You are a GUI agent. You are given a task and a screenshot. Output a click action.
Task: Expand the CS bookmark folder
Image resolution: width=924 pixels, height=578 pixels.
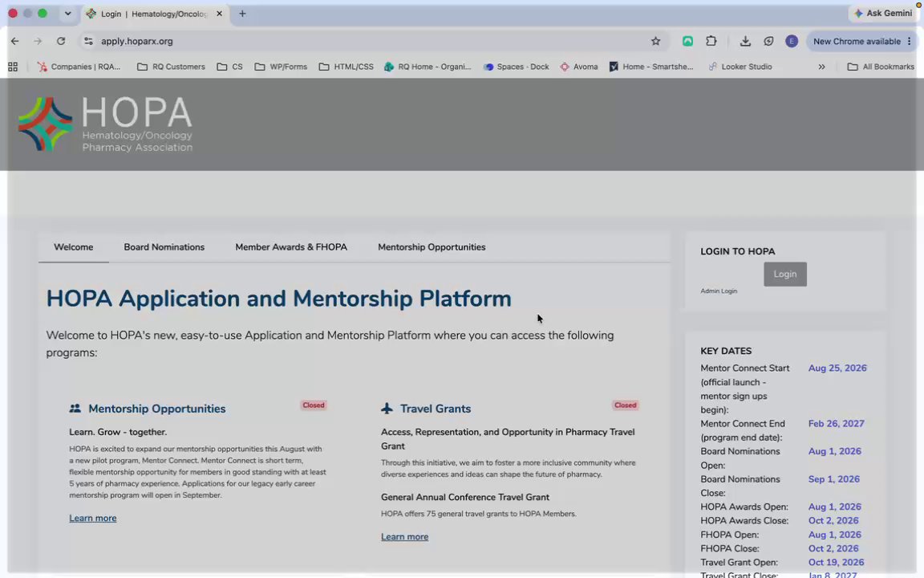click(x=230, y=67)
